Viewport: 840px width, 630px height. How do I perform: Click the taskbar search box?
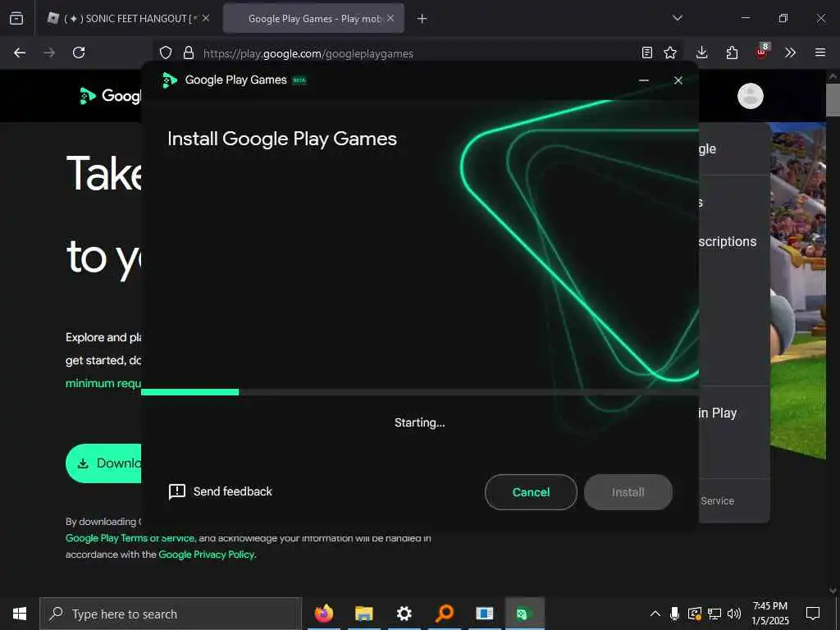click(x=171, y=614)
